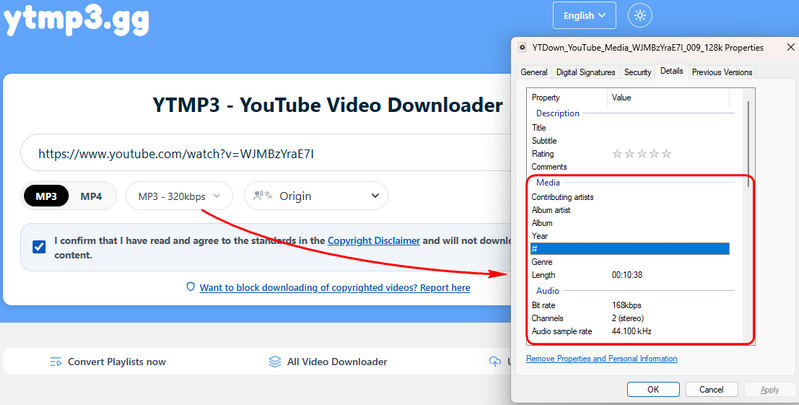Image resolution: width=799 pixels, height=405 pixels.
Task: Click the Channels value 2 (stereo)
Action: [628, 318]
